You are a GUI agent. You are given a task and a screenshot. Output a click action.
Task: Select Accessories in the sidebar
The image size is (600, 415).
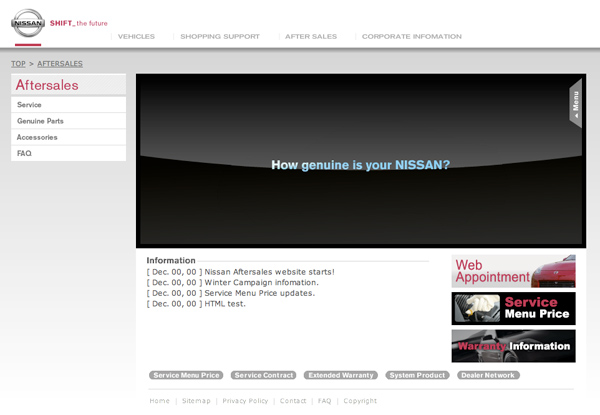click(x=37, y=137)
